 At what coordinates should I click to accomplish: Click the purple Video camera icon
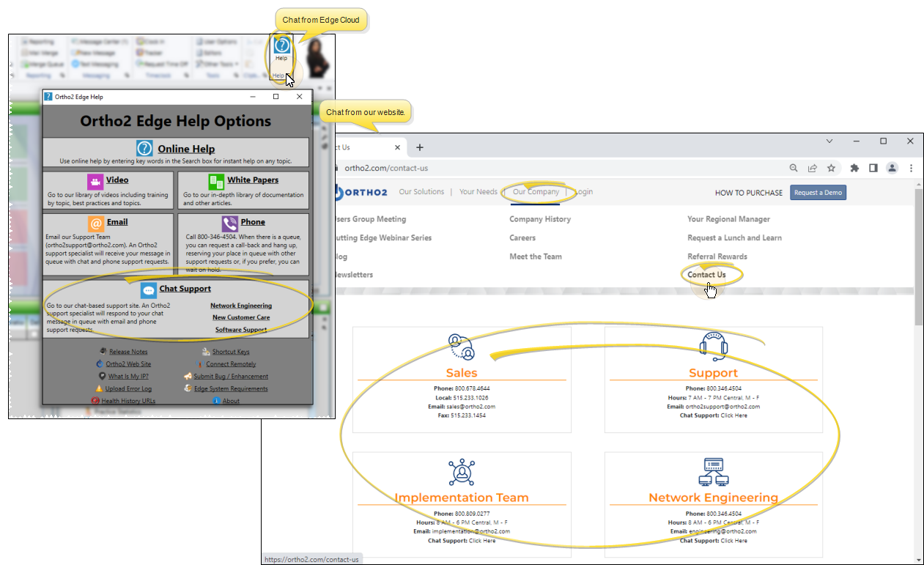click(95, 181)
